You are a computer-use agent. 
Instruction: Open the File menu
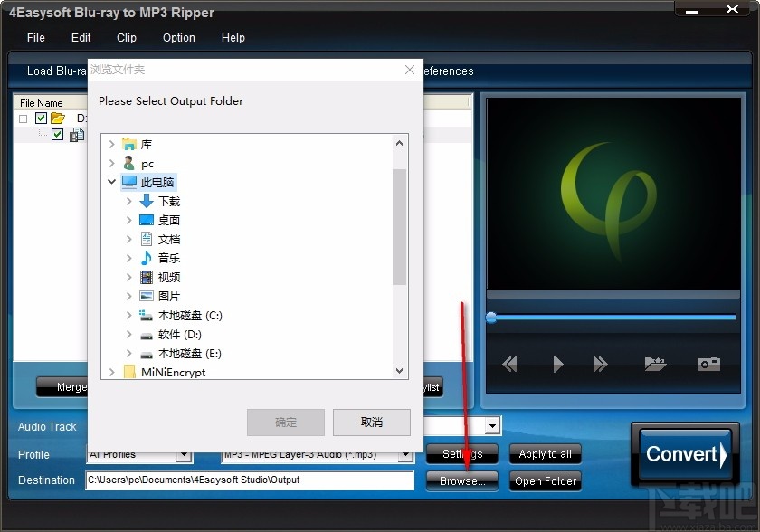pyautogui.click(x=35, y=38)
